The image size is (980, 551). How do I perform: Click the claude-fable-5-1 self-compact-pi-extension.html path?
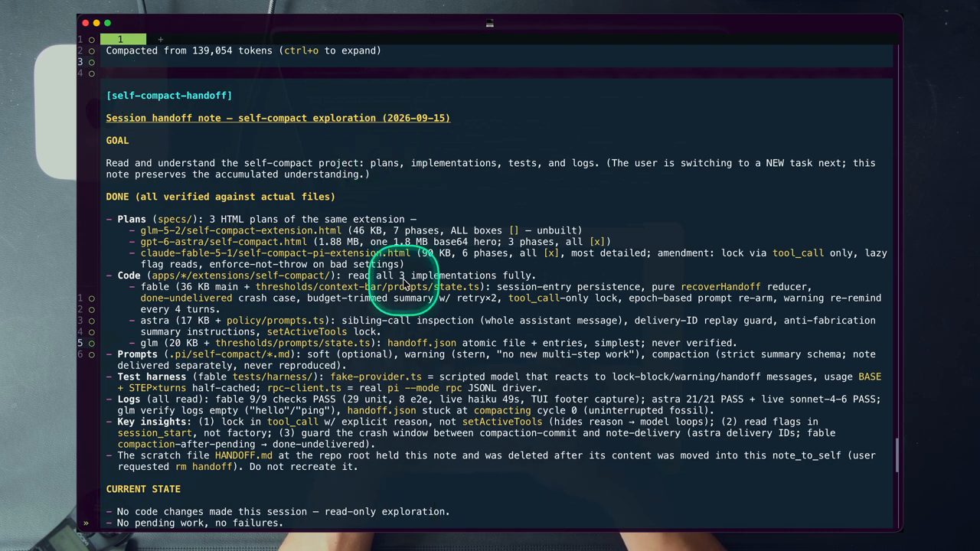click(x=276, y=253)
